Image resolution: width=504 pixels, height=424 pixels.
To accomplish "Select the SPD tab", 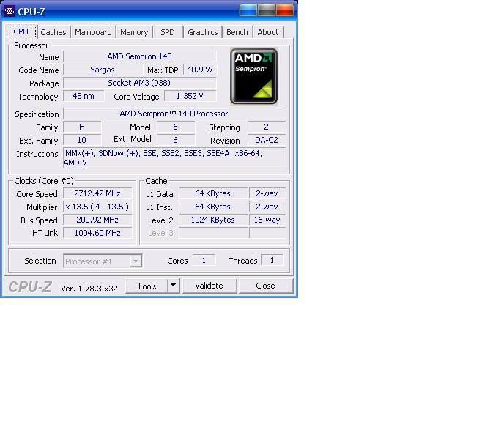I will tap(168, 32).
